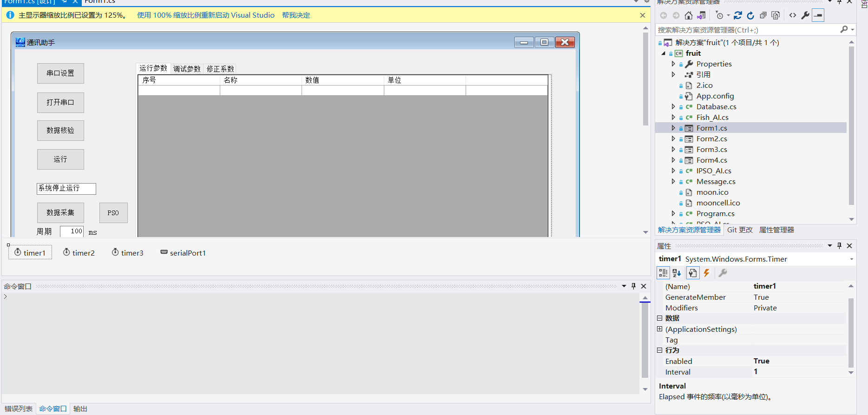
Task: Click the Home icon in Solution Explorer toolbar
Action: click(x=689, y=15)
